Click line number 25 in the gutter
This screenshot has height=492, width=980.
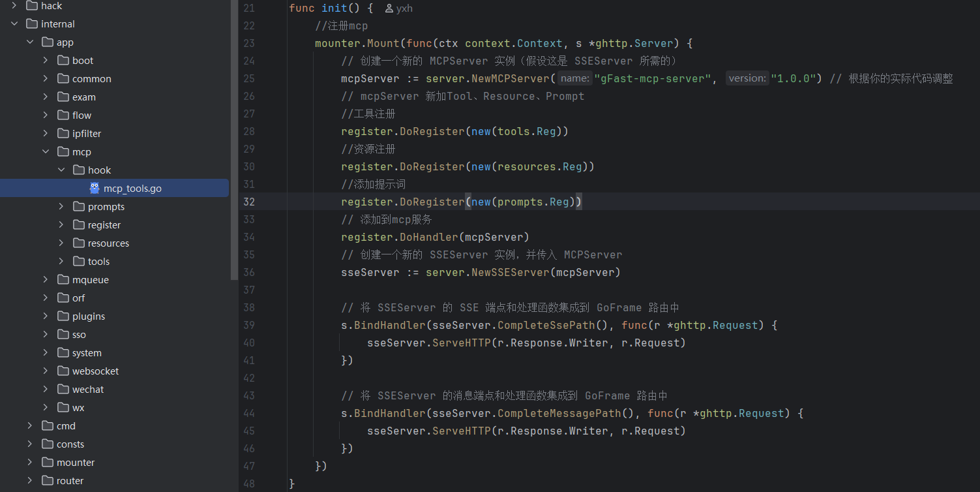click(x=249, y=78)
